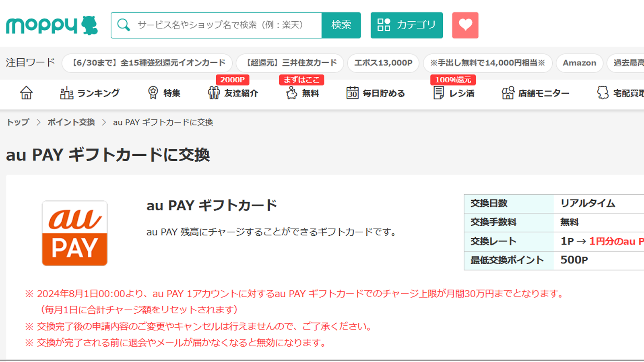The width and height of the screenshot is (644, 362).
Task: Click inside the service name search field
Action: point(221,25)
